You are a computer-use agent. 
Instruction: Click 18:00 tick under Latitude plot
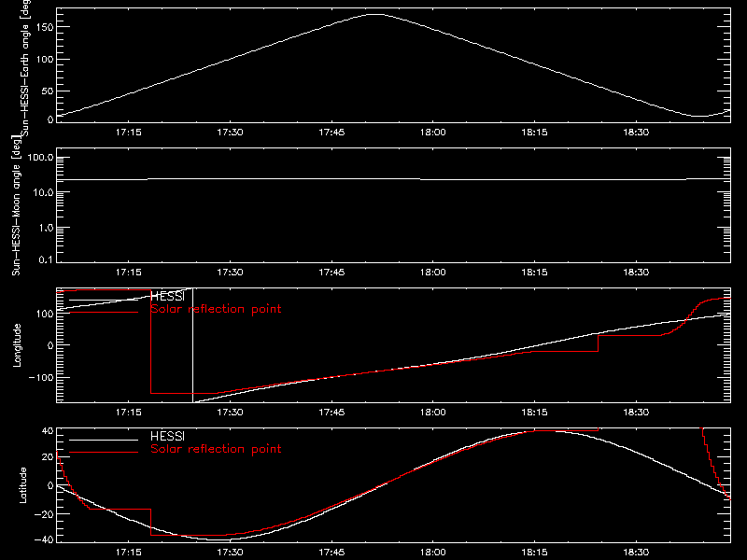433,553
